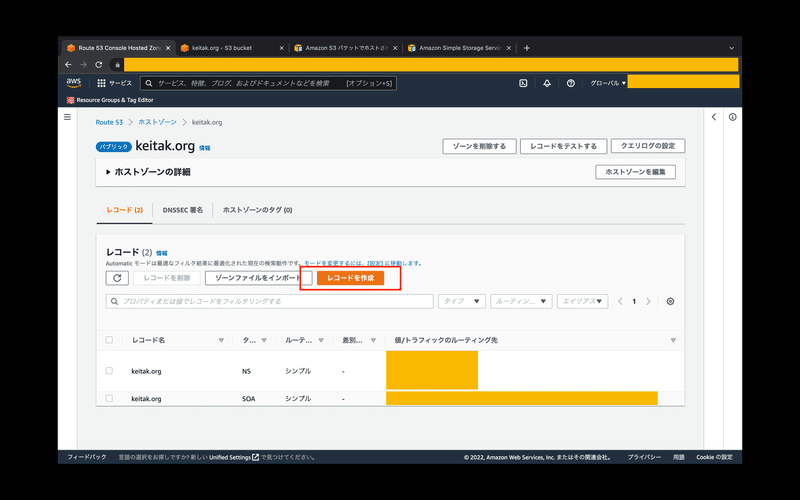Click the レコードを作成 button
The height and width of the screenshot is (500, 800).
click(x=351, y=278)
